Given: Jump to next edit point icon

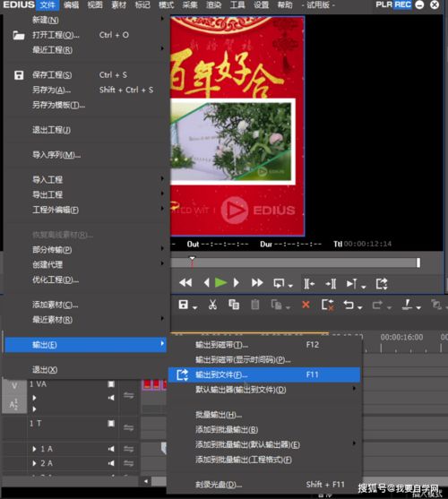Looking at the screenshot, I should 331,283.
